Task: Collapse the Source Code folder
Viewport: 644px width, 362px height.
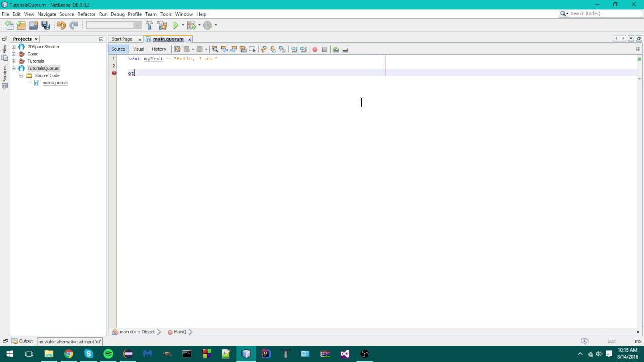Action: coord(21,76)
